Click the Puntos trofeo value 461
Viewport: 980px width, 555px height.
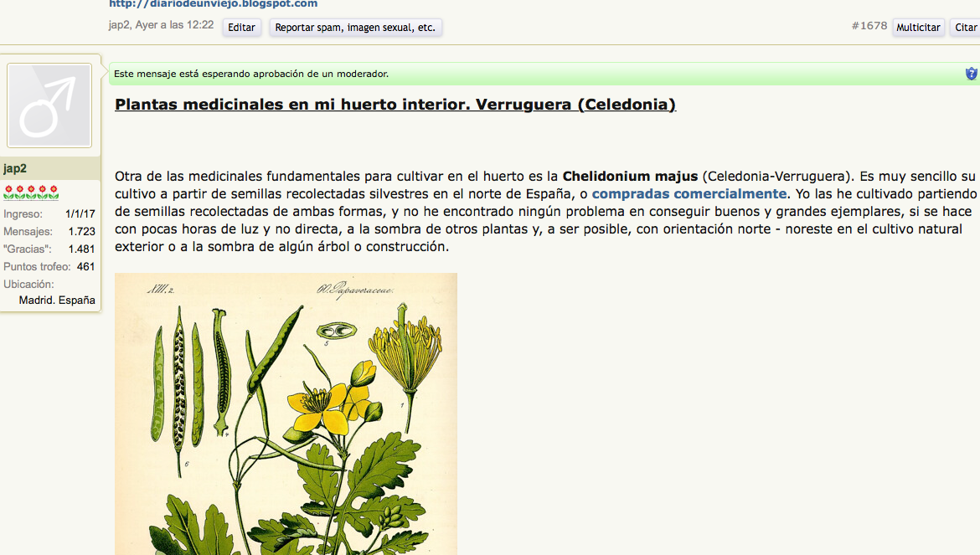tap(85, 266)
